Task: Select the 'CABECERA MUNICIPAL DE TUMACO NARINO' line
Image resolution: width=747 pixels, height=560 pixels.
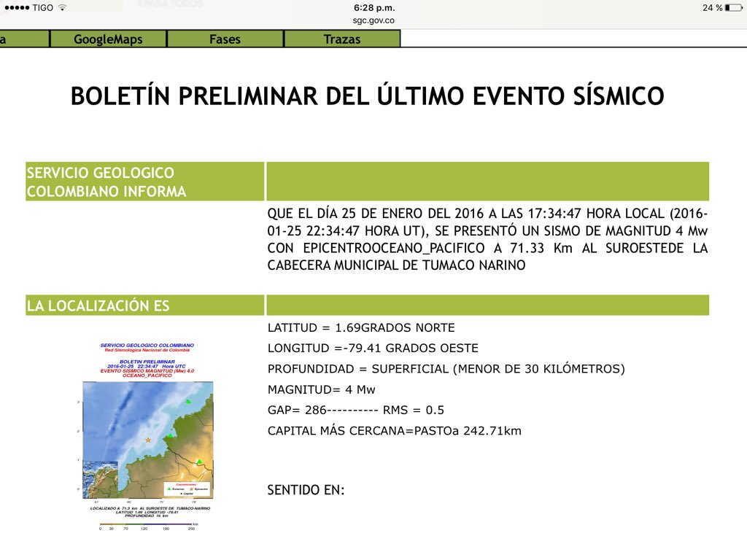Action: coord(396,265)
